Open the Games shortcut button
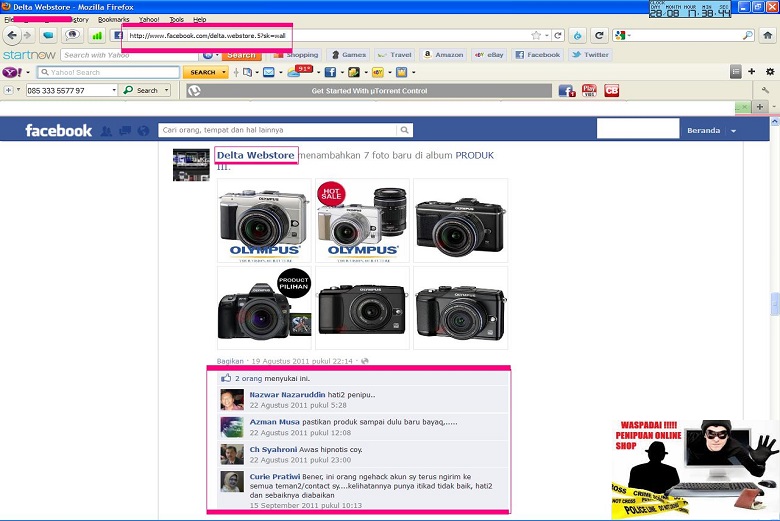Viewport: 780px width, 521px height. coord(349,55)
